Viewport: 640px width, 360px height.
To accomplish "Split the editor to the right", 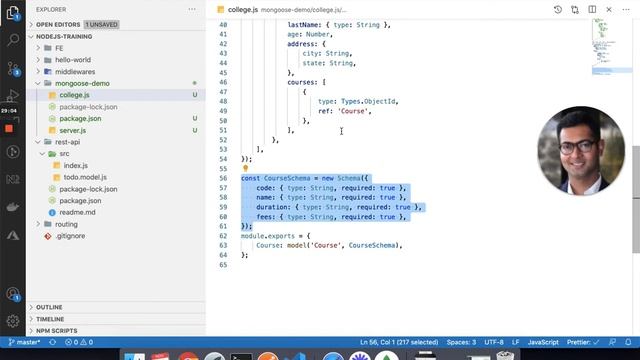I will [592, 9].
